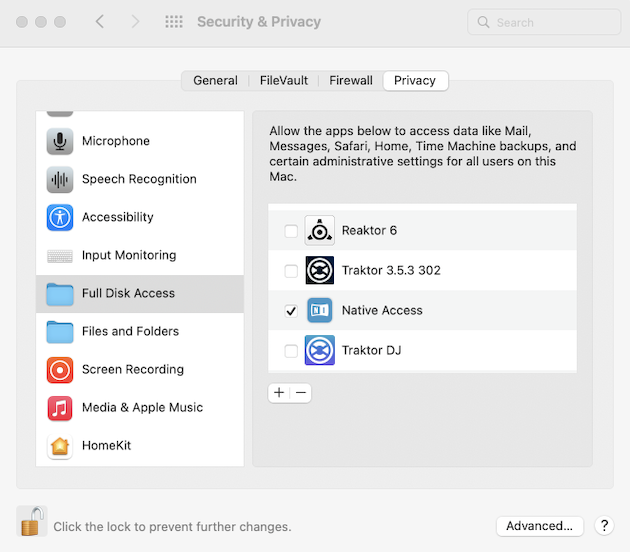630x552 pixels.
Task: Uncheck the Native Access checkbox
Action: point(291,311)
